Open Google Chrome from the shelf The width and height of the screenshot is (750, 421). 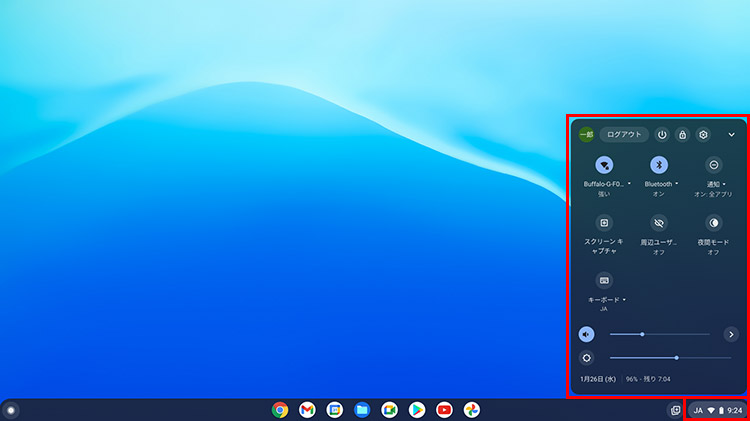[x=280, y=409]
